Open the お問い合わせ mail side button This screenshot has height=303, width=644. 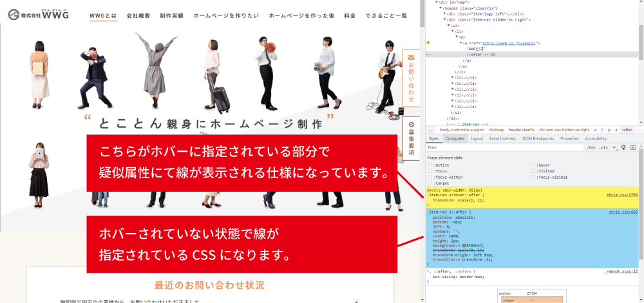[x=411, y=76]
